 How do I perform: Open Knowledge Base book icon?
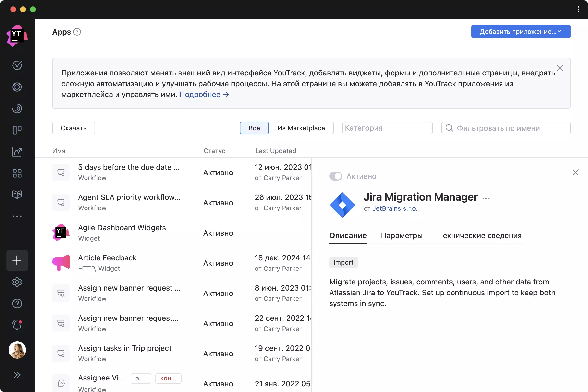(x=17, y=195)
